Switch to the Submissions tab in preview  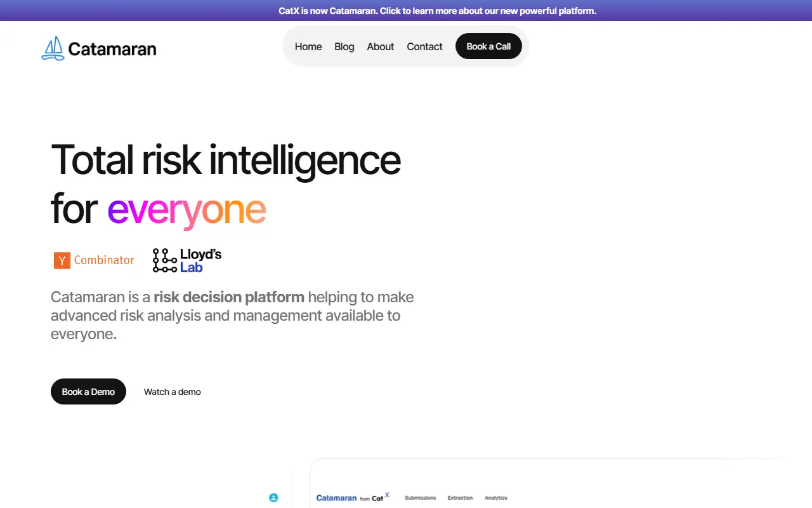(x=420, y=498)
